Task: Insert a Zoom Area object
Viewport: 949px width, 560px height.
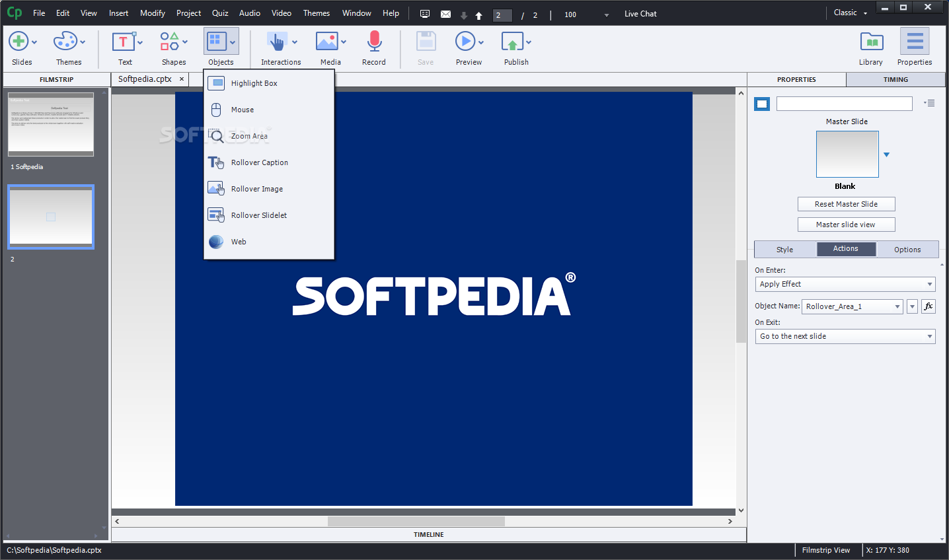Action: click(268, 136)
